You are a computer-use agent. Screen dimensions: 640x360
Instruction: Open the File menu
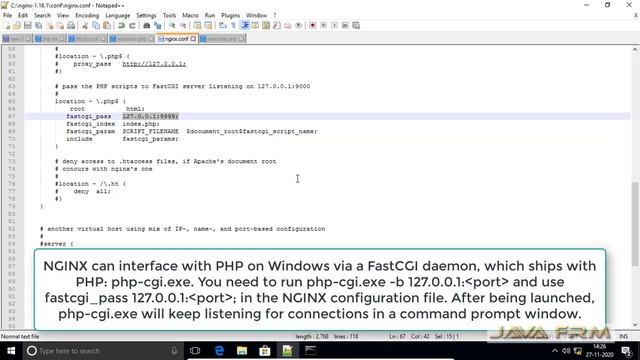click(7, 16)
